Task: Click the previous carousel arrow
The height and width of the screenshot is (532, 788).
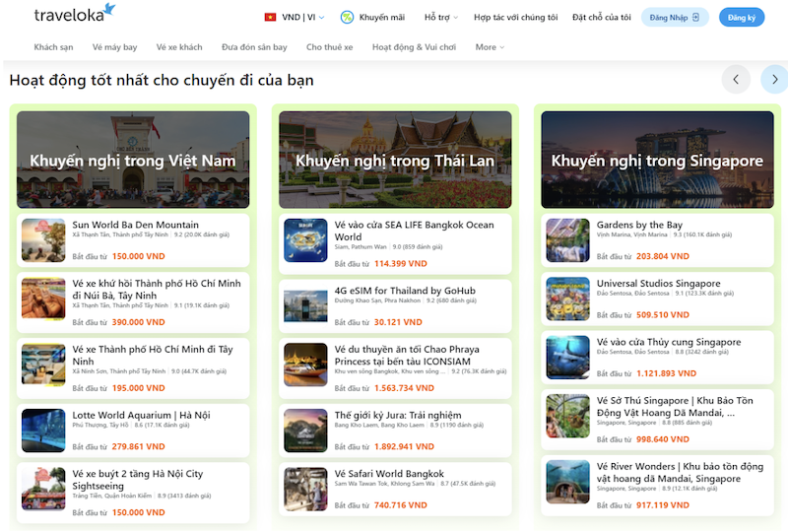Action: [736, 79]
